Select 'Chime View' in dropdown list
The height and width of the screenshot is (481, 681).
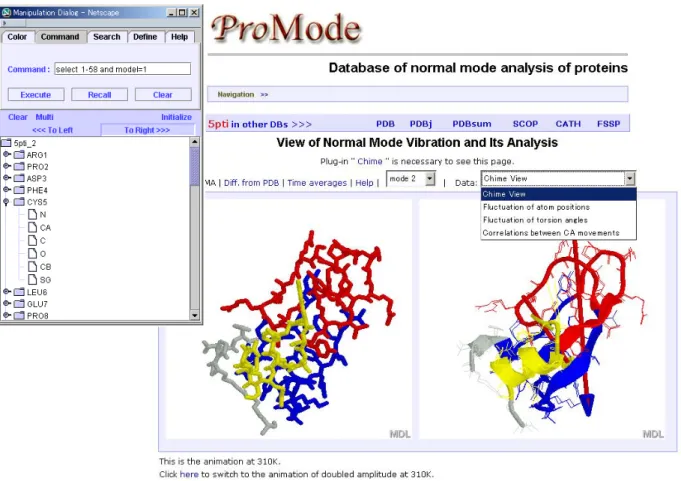pos(559,194)
